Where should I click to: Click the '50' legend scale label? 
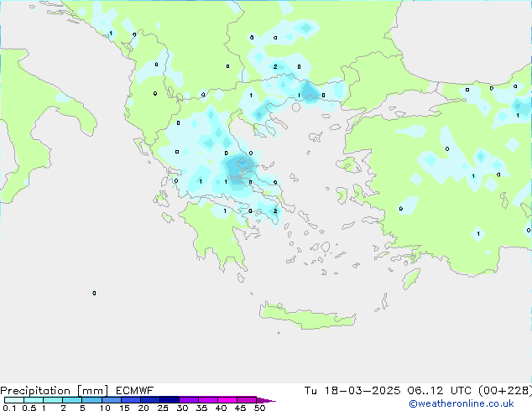(259, 408)
